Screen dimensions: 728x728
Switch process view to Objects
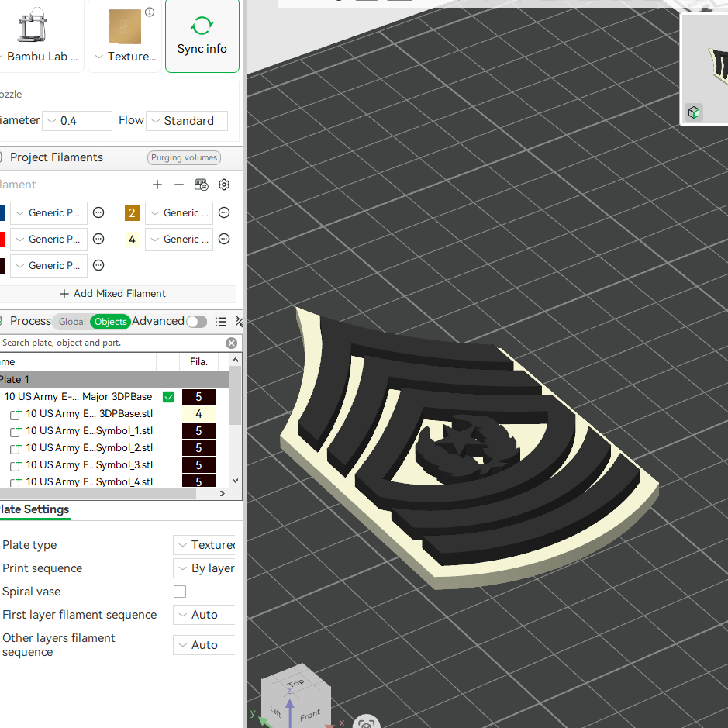[x=111, y=322]
